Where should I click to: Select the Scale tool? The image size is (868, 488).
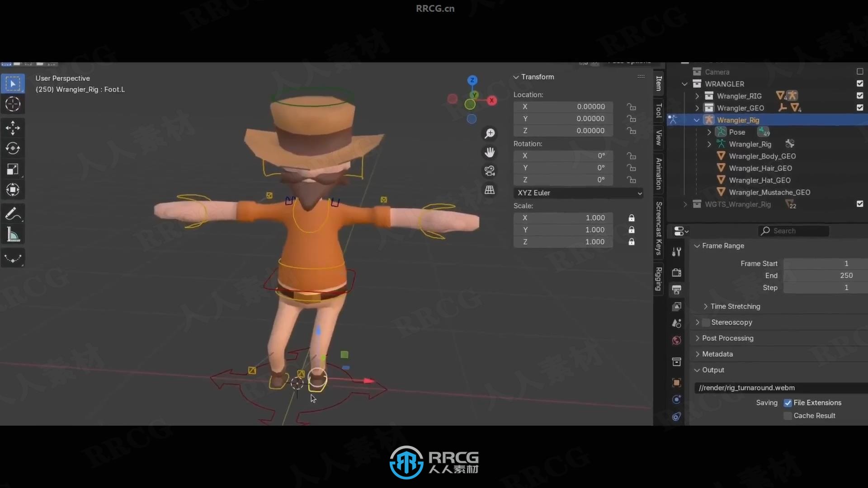[x=13, y=169]
